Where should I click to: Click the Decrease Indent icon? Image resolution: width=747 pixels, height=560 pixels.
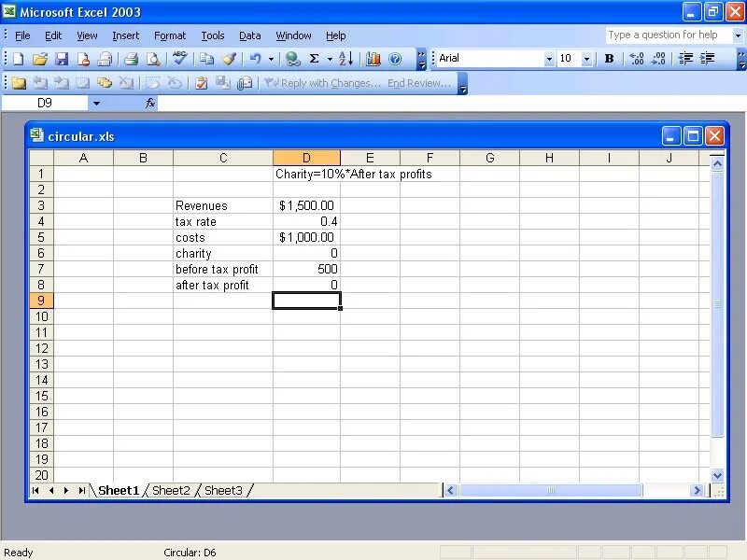pos(685,59)
